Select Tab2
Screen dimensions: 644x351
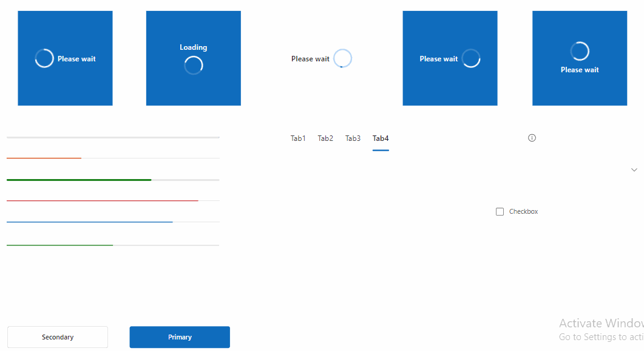click(x=325, y=138)
